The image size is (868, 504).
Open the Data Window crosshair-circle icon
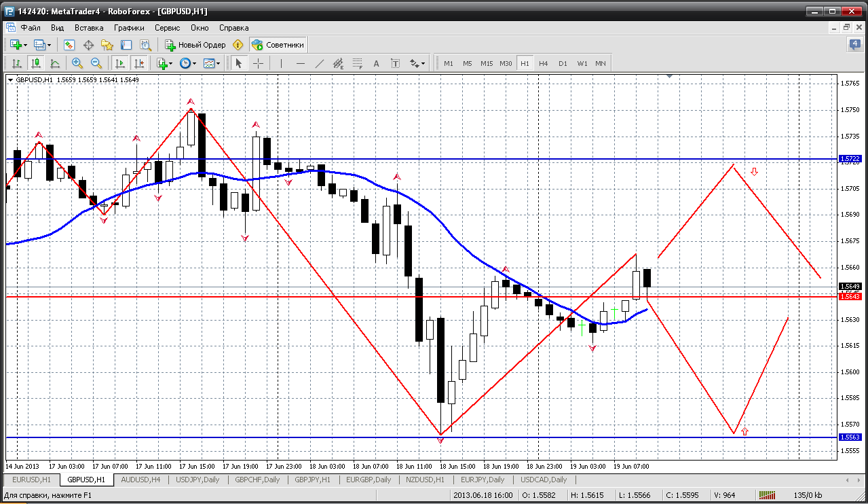coord(88,45)
